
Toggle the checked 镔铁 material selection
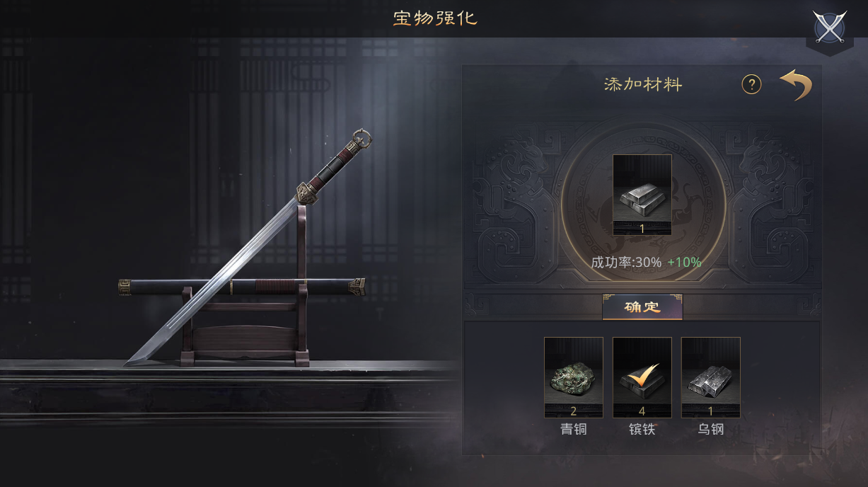[x=642, y=377]
